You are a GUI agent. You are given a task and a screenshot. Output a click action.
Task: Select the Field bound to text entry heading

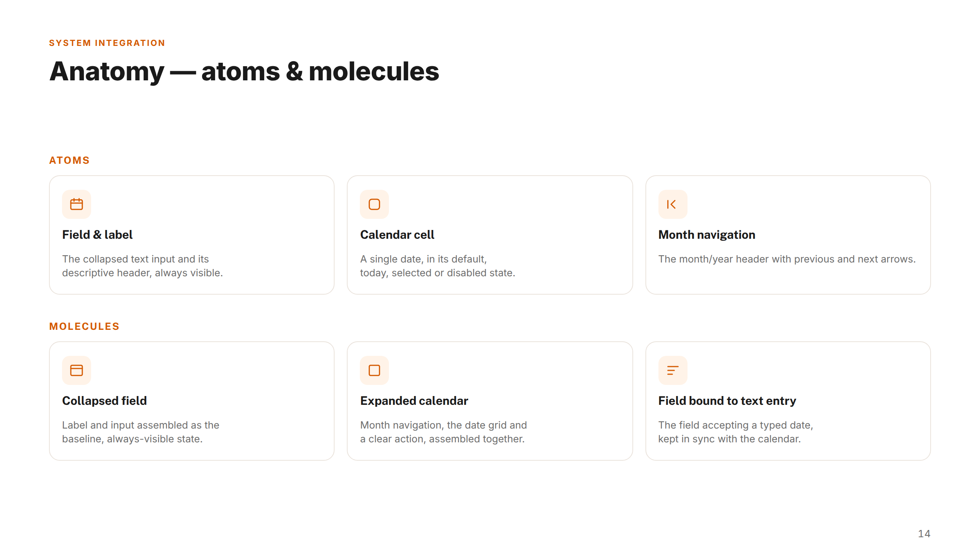(727, 401)
